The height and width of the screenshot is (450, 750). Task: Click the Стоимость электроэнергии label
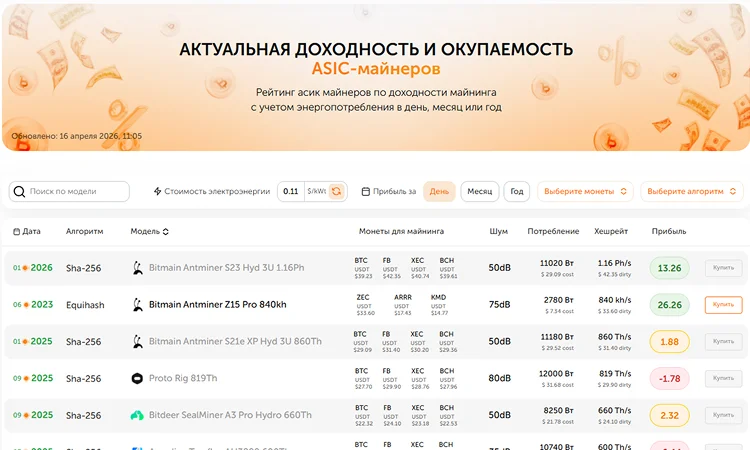(x=217, y=191)
